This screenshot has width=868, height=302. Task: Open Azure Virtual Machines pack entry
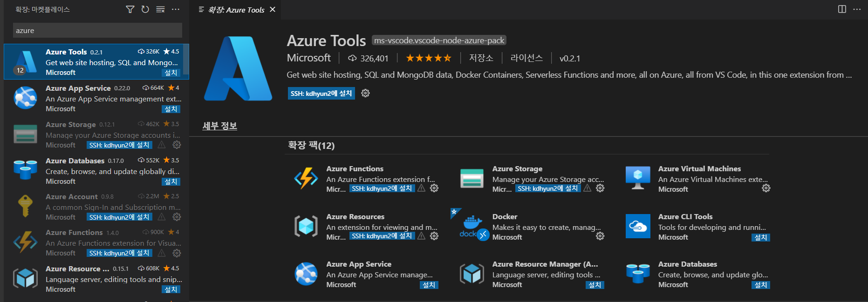click(699, 169)
